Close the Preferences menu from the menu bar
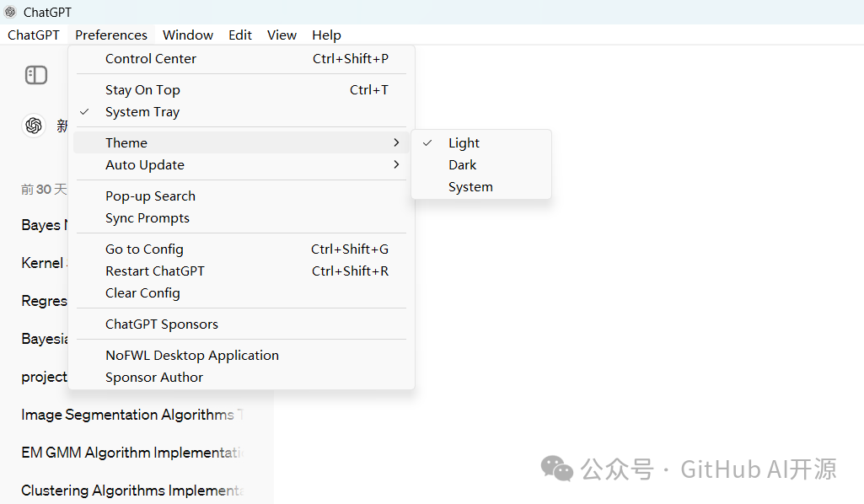The image size is (864, 504). tap(111, 35)
